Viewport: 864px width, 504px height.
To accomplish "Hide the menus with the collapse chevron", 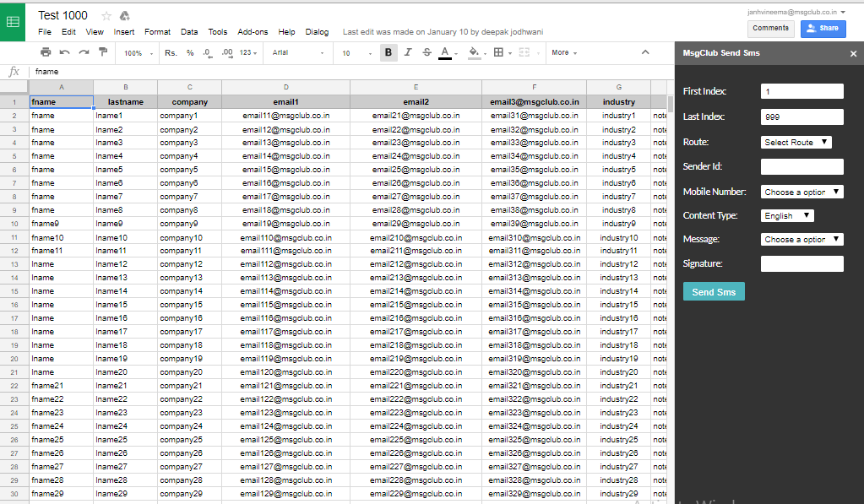I will (645, 52).
